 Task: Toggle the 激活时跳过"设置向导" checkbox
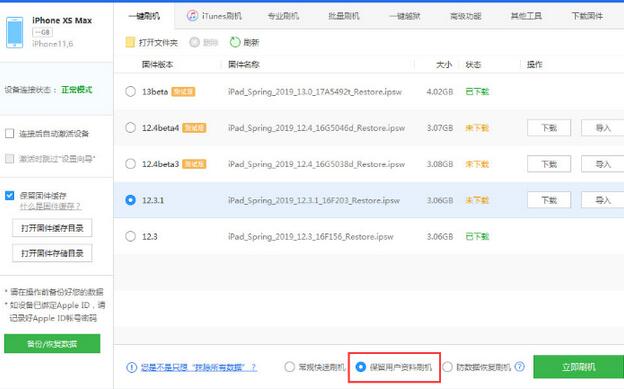(10, 158)
